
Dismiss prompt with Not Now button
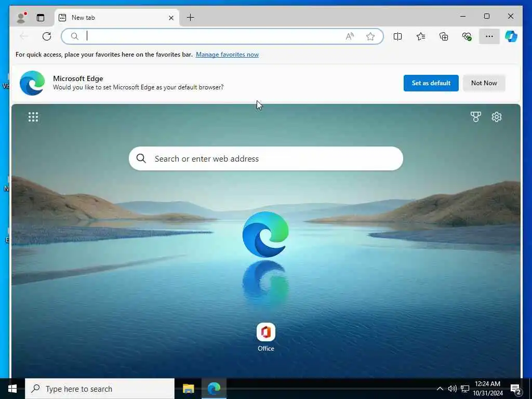[x=484, y=83]
